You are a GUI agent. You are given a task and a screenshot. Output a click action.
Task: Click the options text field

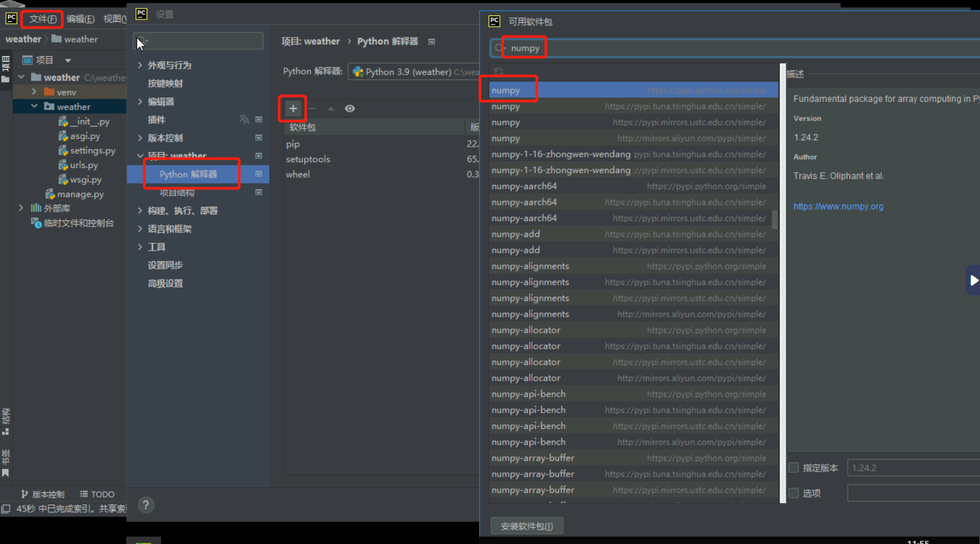point(914,493)
